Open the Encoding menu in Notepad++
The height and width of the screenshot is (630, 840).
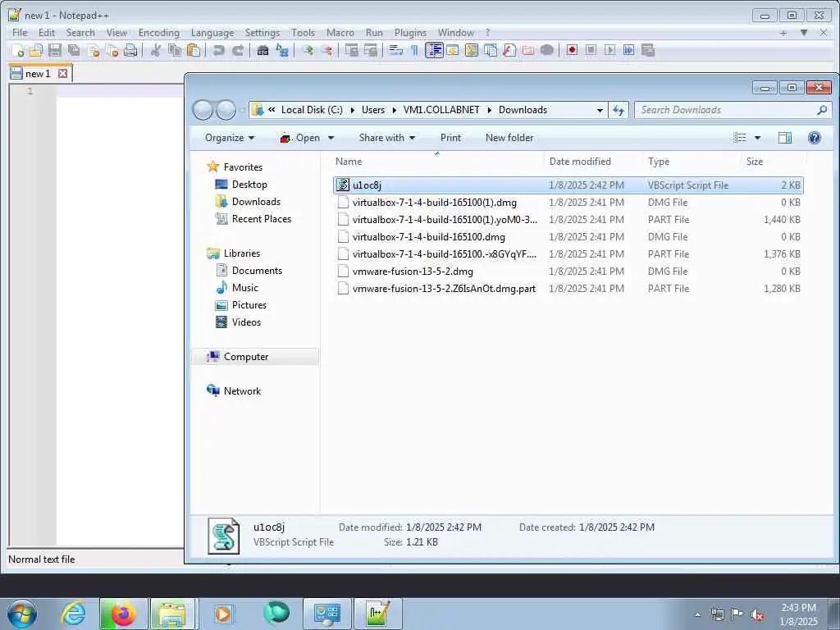(x=159, y=33)
